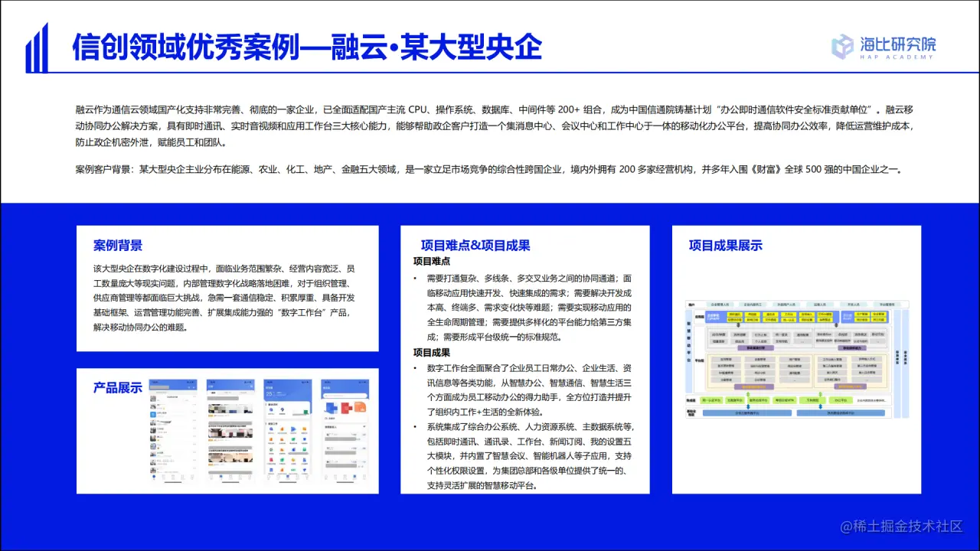Select the red presentation file icon in the app screenshot
Image resolution: width=980 pixels, height=551 pixels.
(345, 407)
